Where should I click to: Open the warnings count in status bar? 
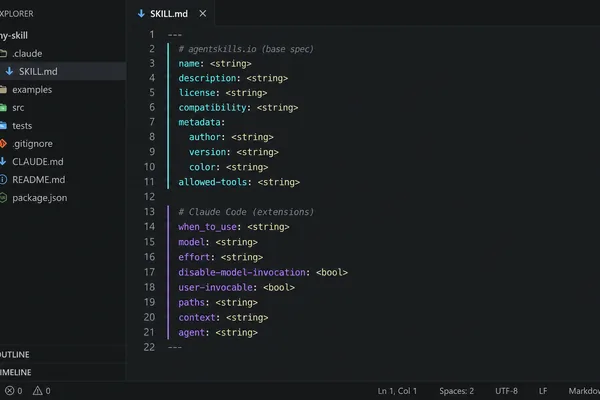[x=41, y=391]
